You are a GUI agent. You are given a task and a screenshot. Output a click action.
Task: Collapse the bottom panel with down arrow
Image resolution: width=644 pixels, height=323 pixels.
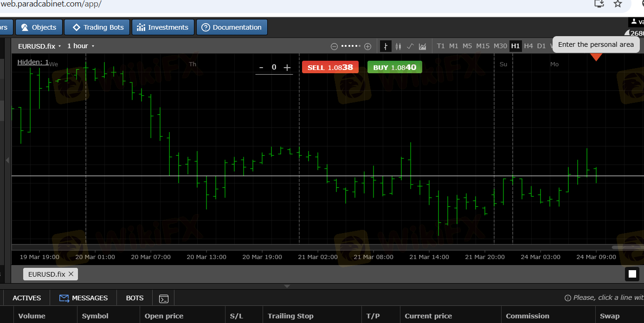click(x=287, y=286)
